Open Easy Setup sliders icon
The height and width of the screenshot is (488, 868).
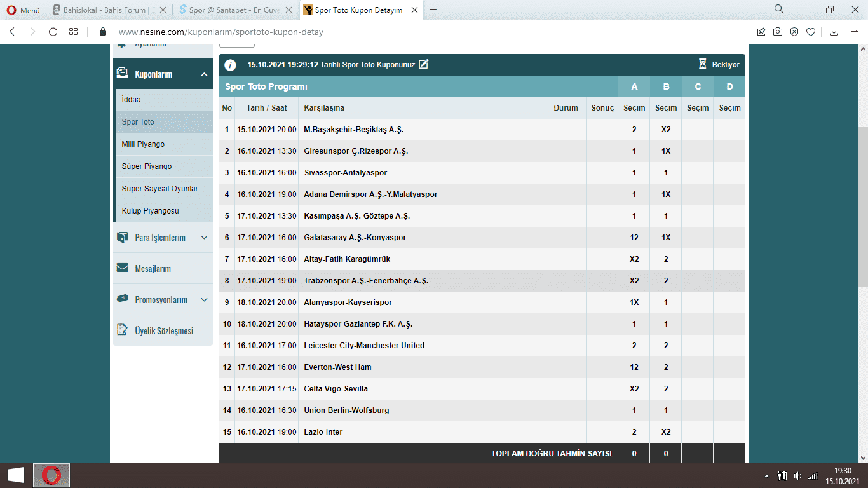tap(855, 32)
